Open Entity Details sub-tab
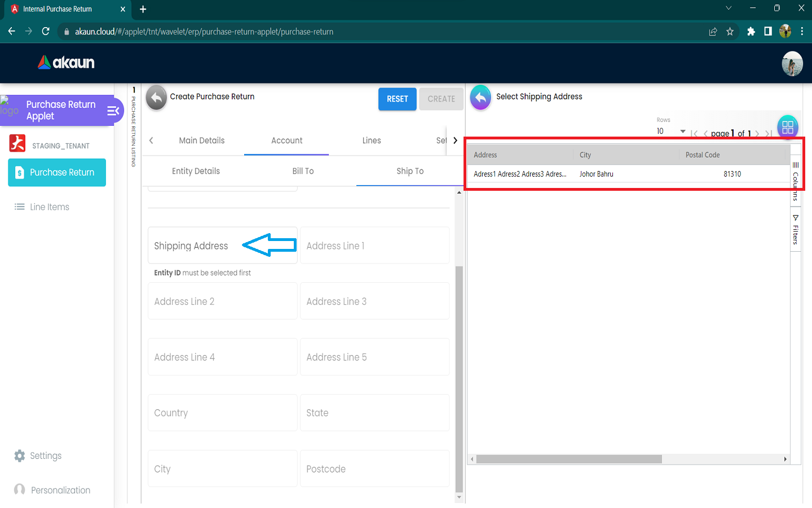This screenshot has width=812, height=508. click(x=196, y=171)
